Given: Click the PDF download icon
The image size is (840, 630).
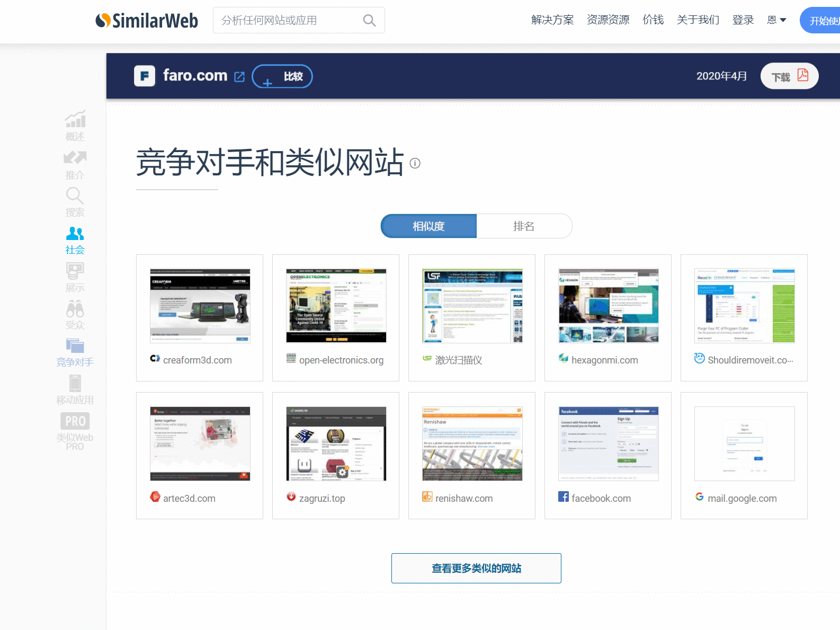Looking at the screenshot, I should click(803, 75).
